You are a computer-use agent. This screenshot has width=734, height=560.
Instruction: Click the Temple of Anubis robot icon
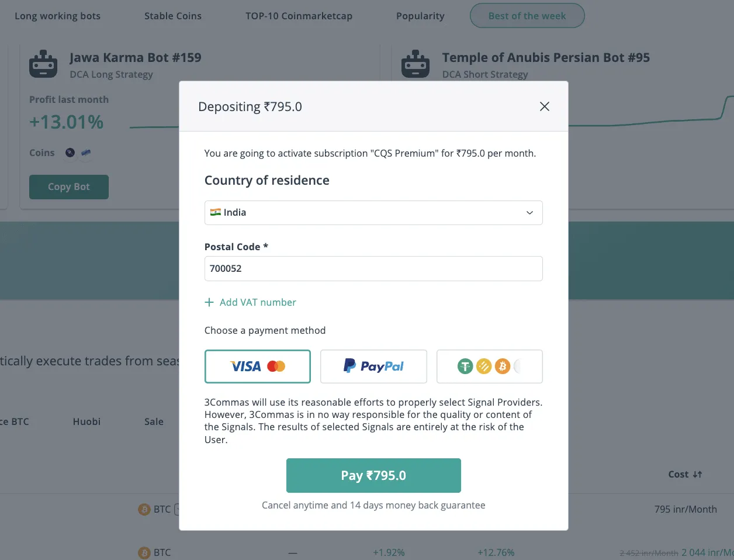[x=416, y=64]
